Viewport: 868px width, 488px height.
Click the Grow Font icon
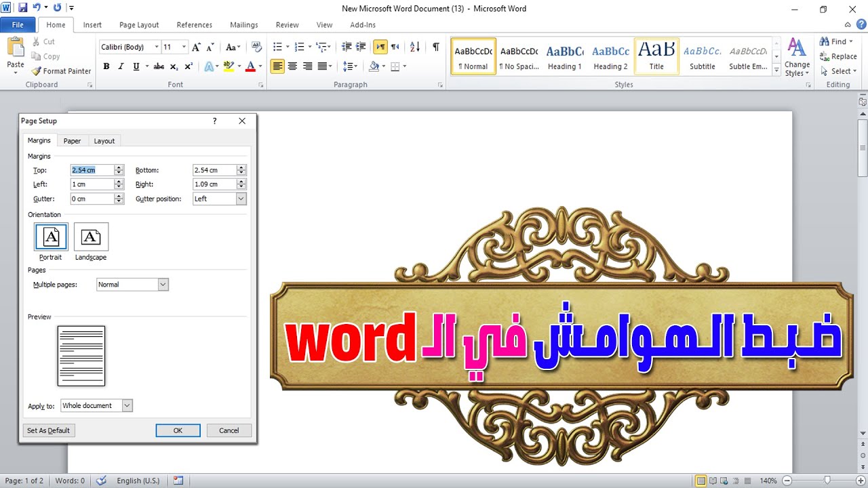pos(197,47)
